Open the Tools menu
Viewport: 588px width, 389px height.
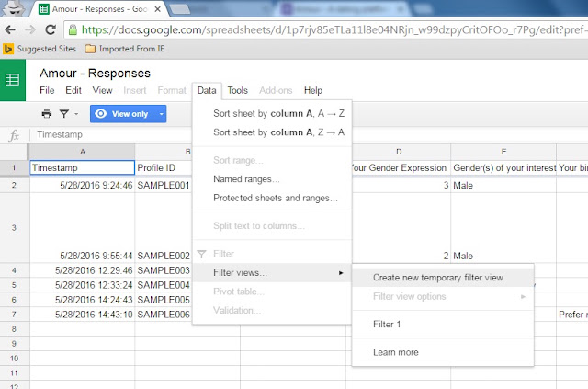pos(237,90)
